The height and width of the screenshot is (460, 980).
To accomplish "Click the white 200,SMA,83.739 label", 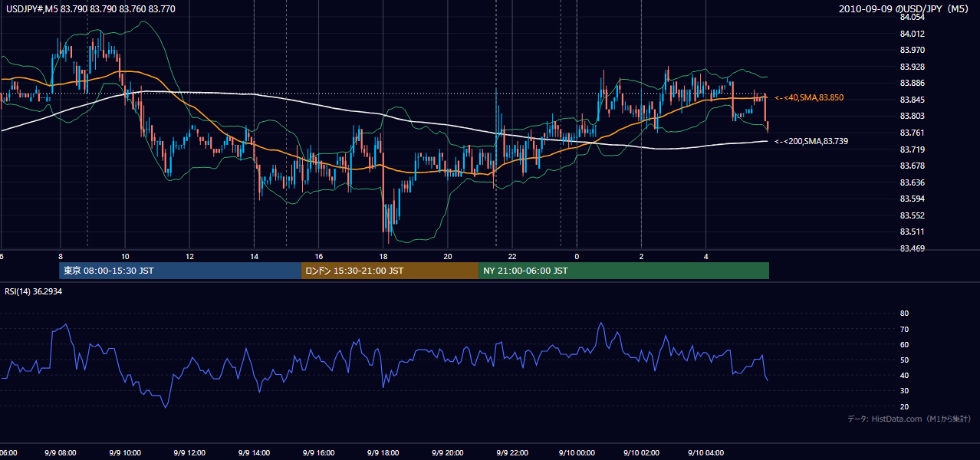I will [811, 141].
